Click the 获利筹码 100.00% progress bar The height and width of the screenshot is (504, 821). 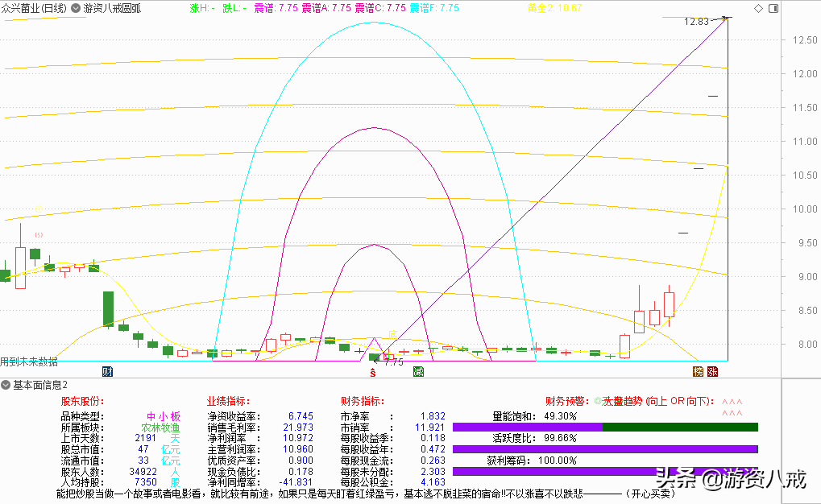click(x=605, y=471)
